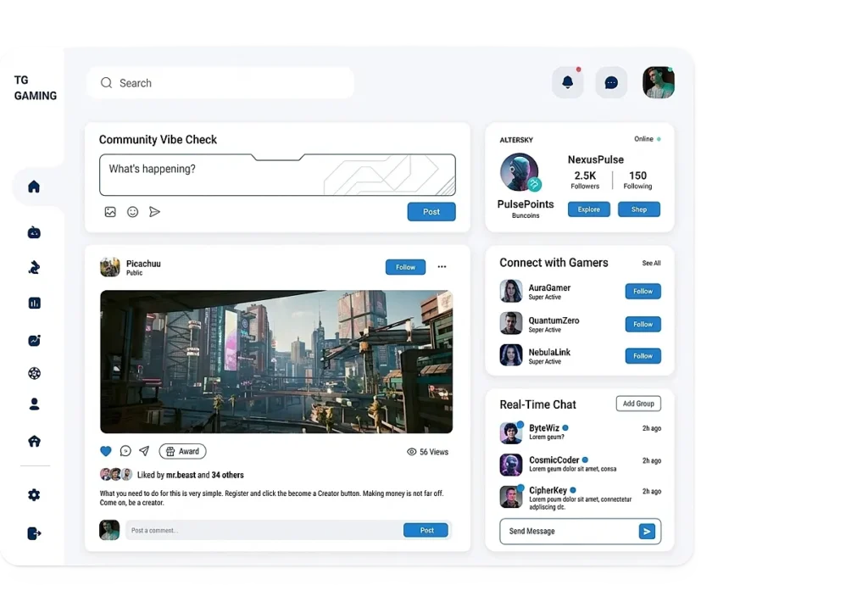Attach an image using the picture icon
Image resolution: width=868 pixels, height=613 pixels.
click(110, 212)
